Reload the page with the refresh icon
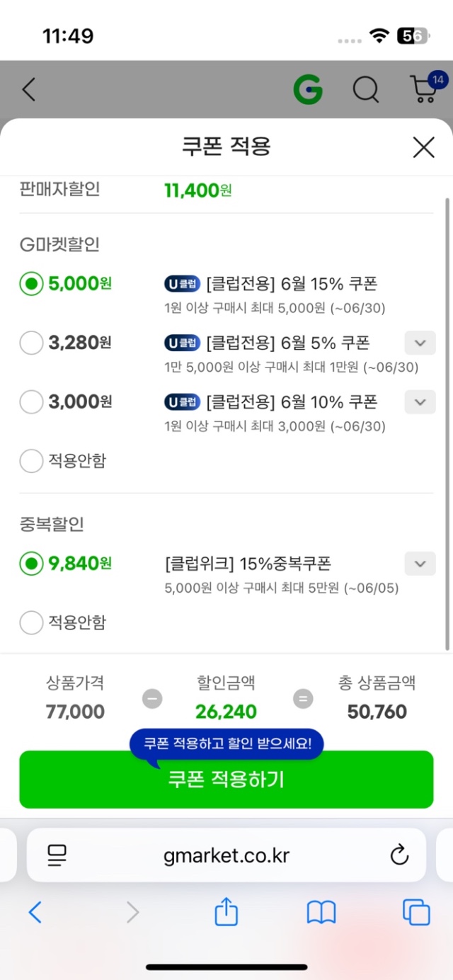This screenshot has height=980, width=453. point(399,855)
